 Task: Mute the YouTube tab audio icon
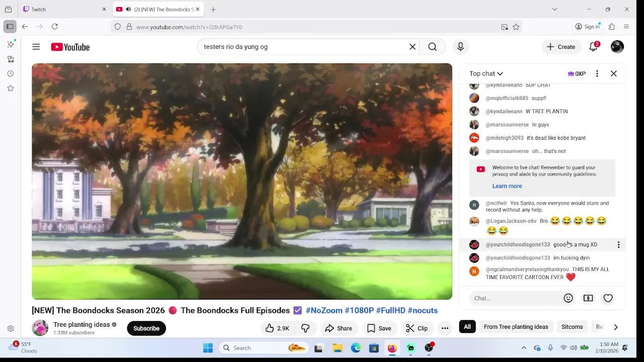point(128,9)
